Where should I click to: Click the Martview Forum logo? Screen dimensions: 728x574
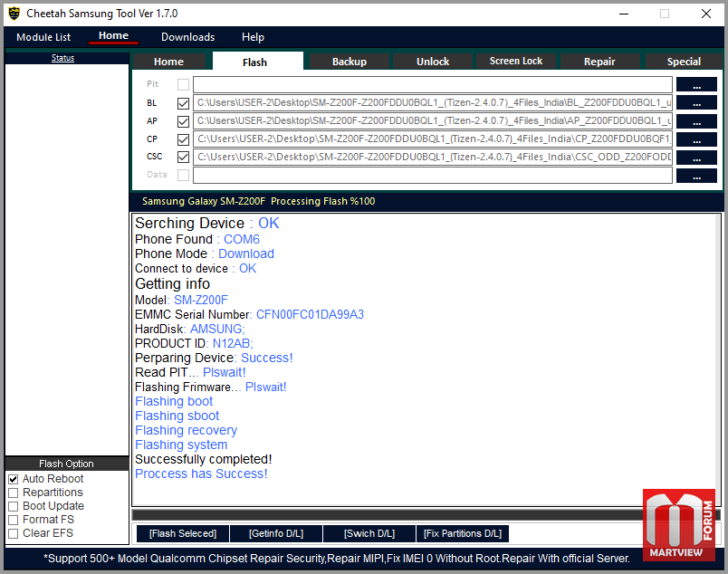click(x=679, y=524)
